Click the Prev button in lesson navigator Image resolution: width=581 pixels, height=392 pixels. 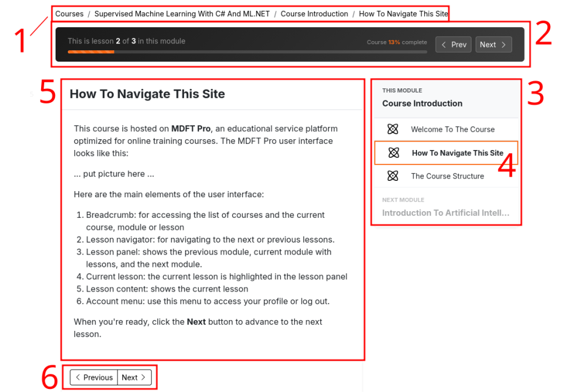pyautogui.click(x=453, y=44)
